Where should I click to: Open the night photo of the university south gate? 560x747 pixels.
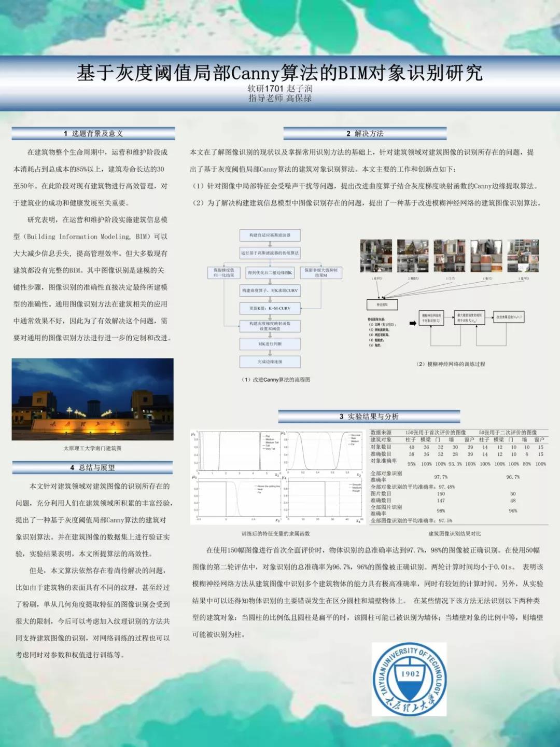pyautogui.click(x=92, y=399)
